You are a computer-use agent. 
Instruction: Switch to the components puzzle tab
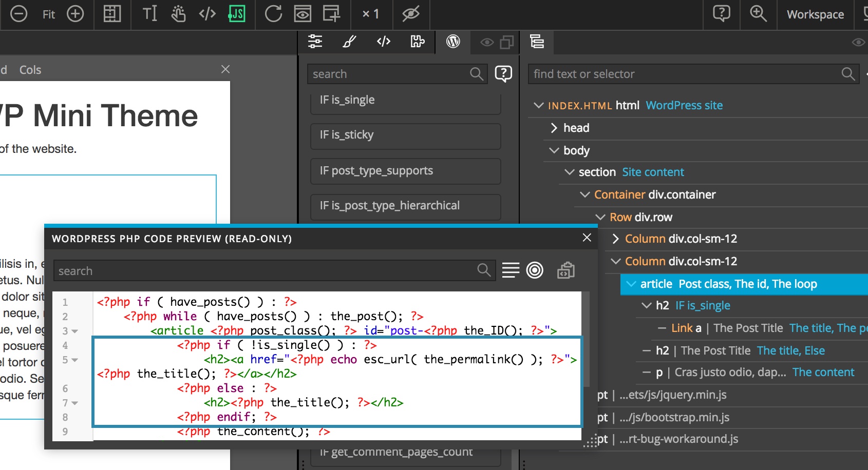tap(418, 42)
